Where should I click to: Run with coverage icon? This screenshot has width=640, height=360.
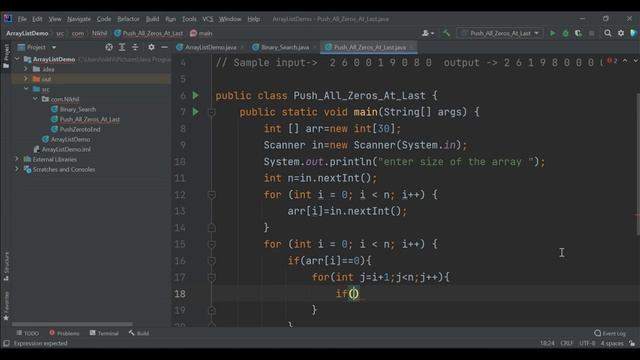pos(578,33)
